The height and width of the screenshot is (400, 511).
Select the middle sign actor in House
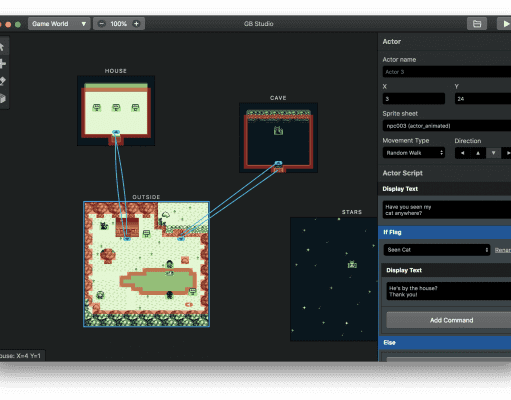[x=116, y=107]
